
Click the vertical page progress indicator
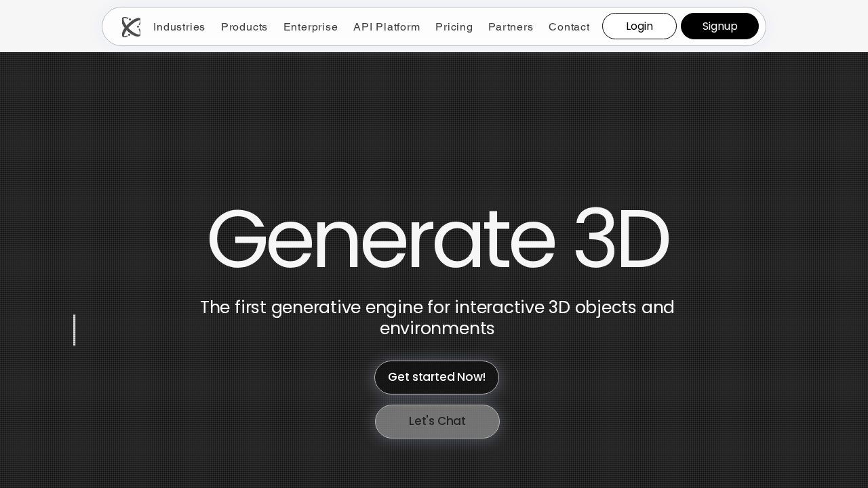tap(75, 330)
